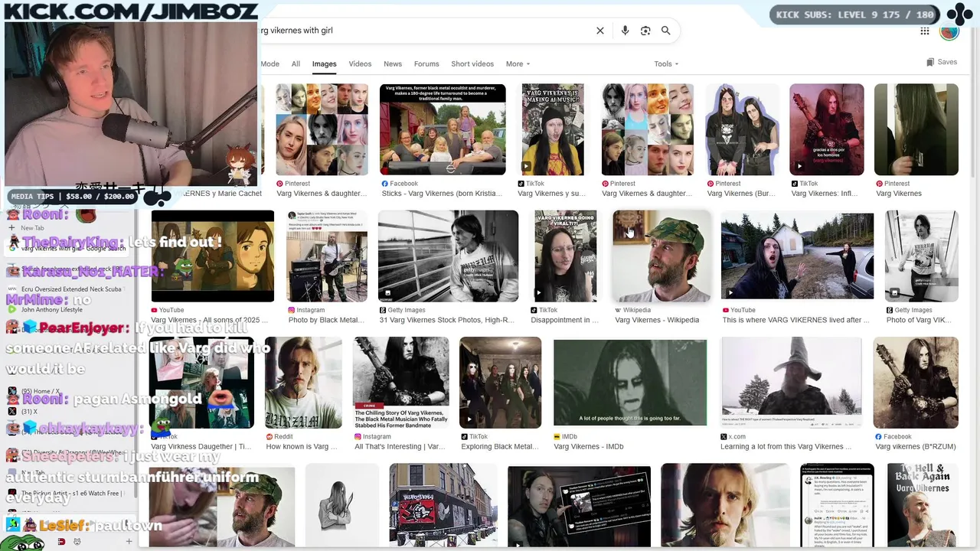
Task: Clear the search query with the X icon
Action: 600,31
